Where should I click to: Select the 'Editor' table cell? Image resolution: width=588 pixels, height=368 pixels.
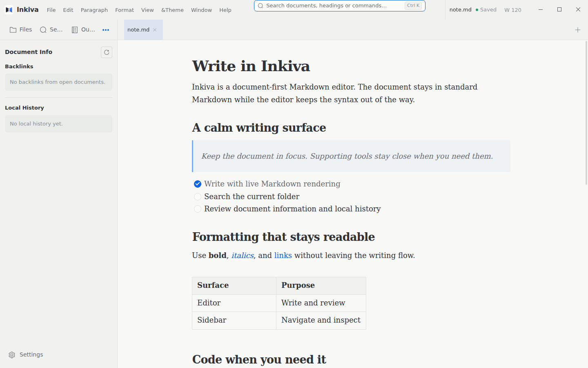[234, 303]
